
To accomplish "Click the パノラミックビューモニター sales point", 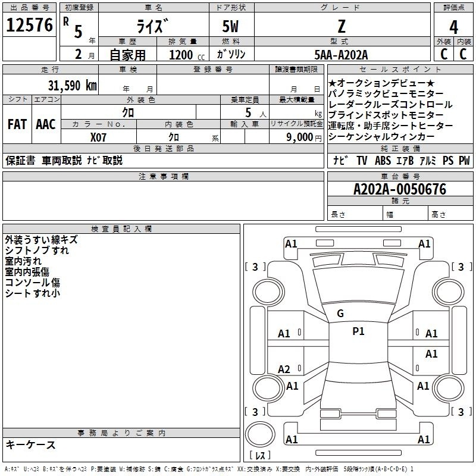I will (386, 93).
